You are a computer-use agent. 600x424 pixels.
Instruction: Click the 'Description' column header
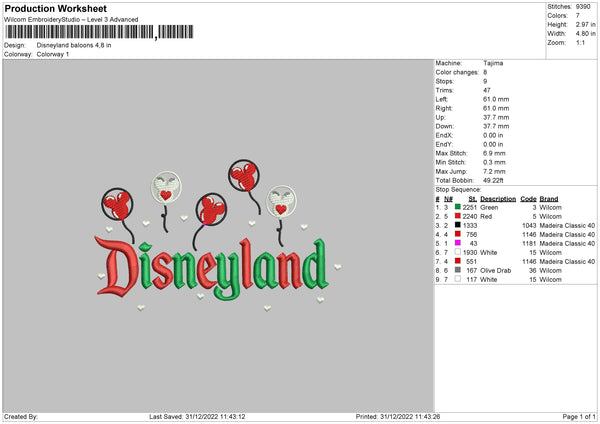click(498, 199)
